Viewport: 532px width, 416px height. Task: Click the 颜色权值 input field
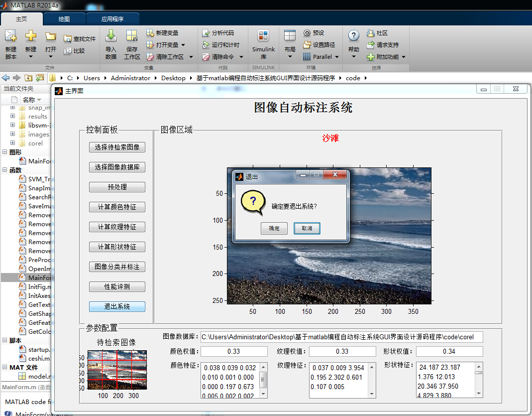pos(234,351)
